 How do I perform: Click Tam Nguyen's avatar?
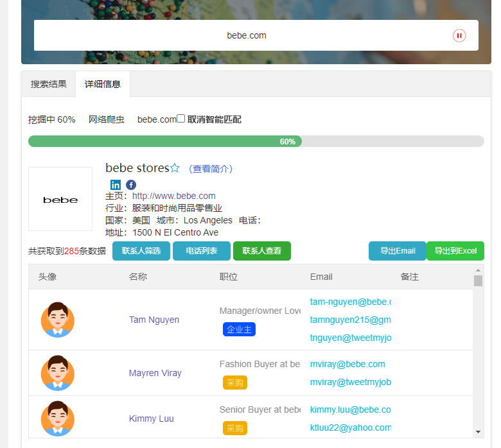tap(58, 320)
